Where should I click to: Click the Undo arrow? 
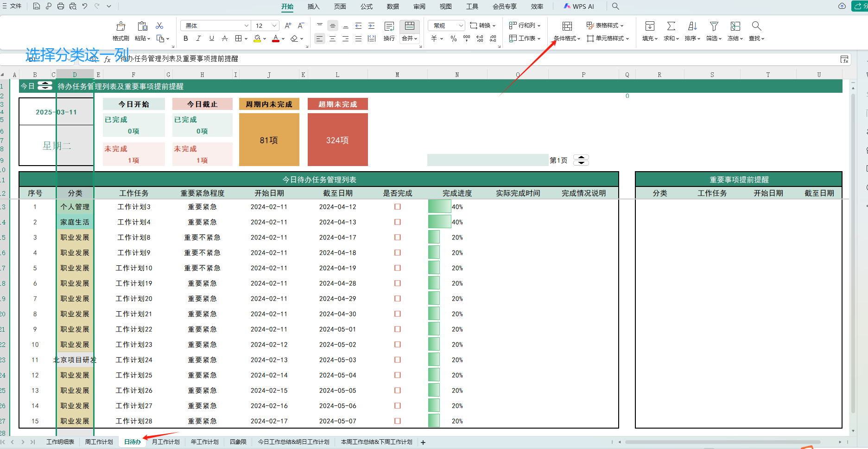coord(85,6)
